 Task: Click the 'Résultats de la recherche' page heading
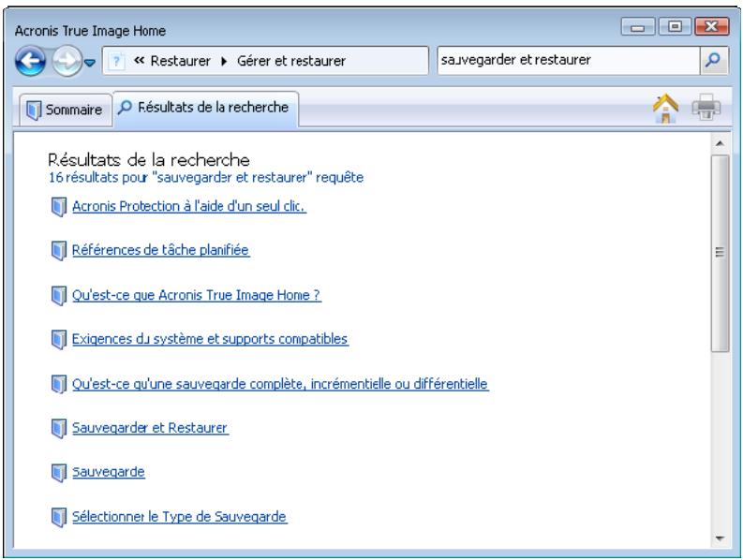[x=149, y=159]
